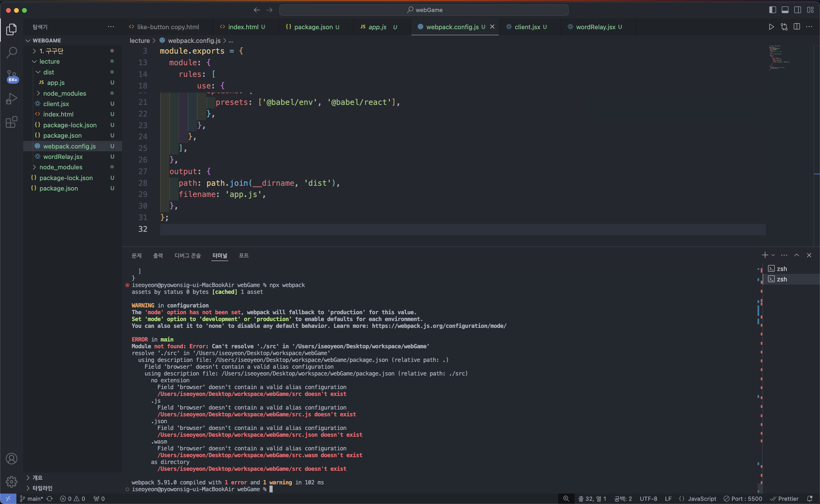The height and width of the screenshot is (504, 820).
Task: Open editor more actions ellipsis
Action: (809, 27)
